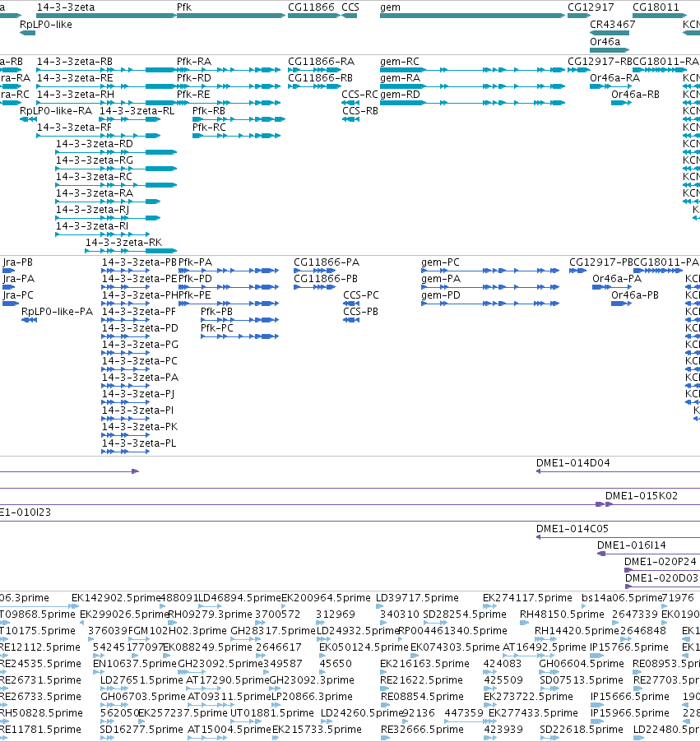The width and height of the screenshot is (700, 742).
Task: Click transcript Pfk-RB
Action: coord(209,111)
